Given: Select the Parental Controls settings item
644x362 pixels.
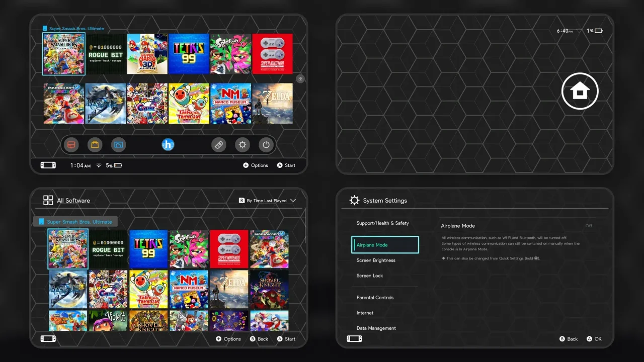Looking at the screenshot, I should (375, 298).
